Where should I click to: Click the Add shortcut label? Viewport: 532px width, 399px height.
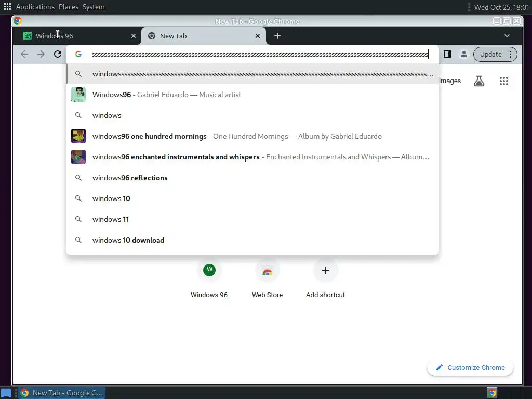tap(325, 295)
